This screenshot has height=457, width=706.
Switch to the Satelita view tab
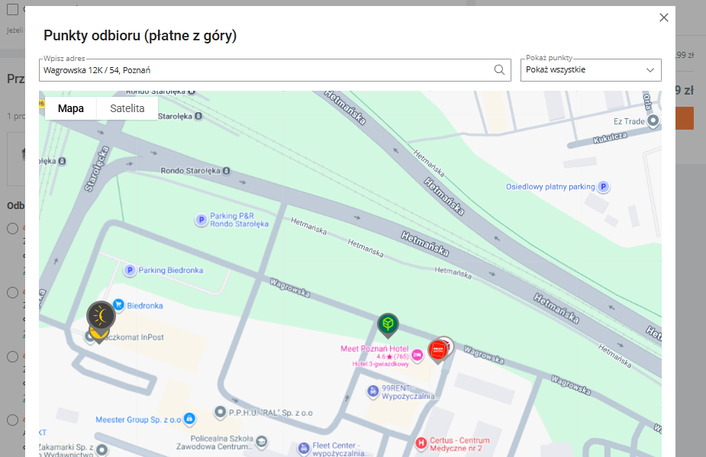[x=127, y=108]
